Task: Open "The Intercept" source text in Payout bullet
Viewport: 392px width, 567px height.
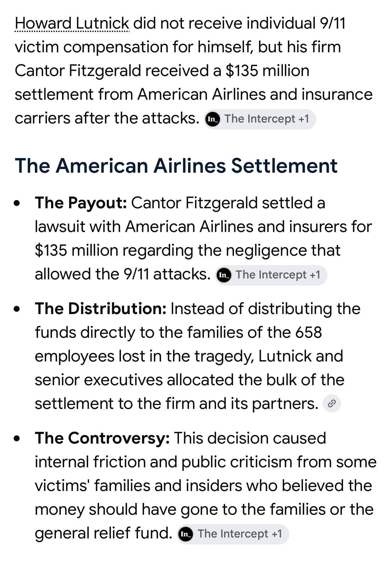Action: point(271,275)
